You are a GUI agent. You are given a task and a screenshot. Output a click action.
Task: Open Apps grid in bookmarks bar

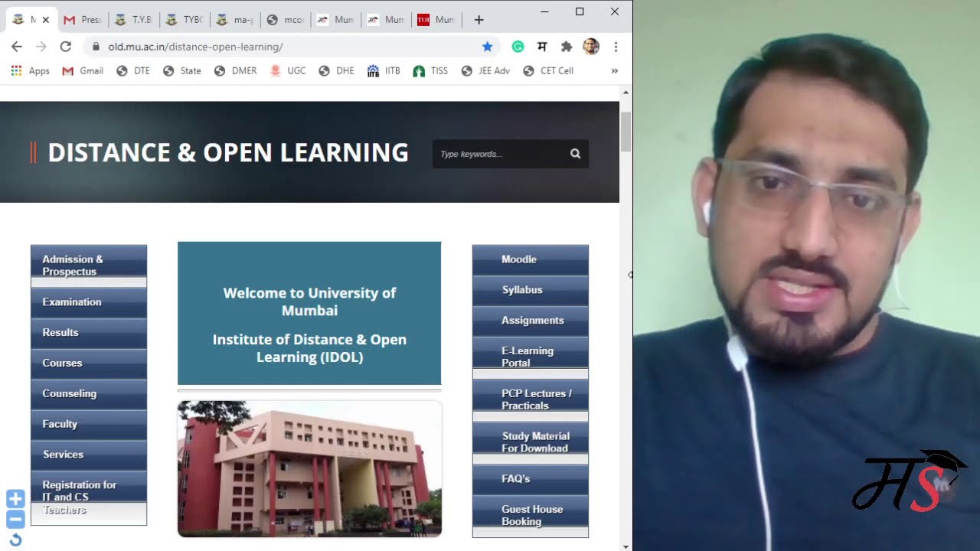click(x=30, y=70)
